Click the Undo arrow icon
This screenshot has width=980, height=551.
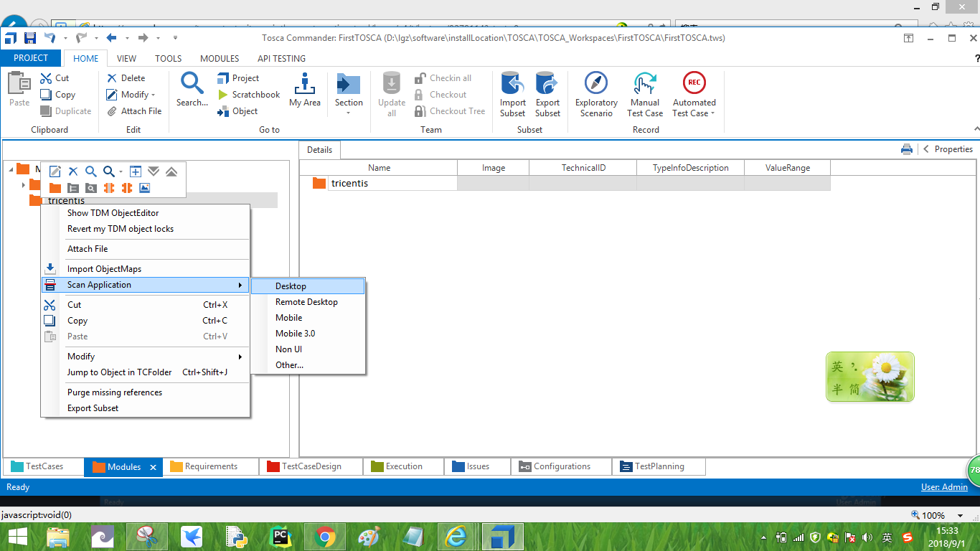50,38
